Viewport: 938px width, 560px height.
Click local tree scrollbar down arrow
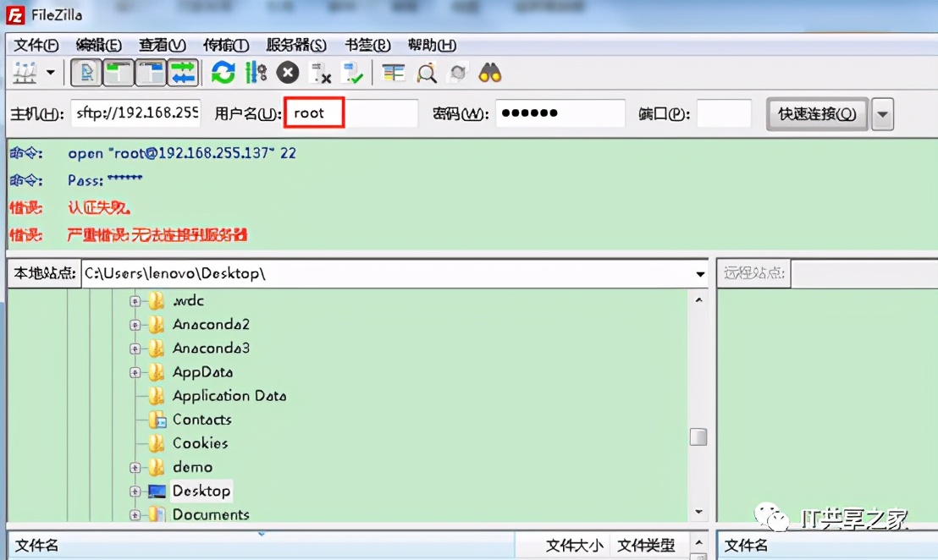coord(698,512)
